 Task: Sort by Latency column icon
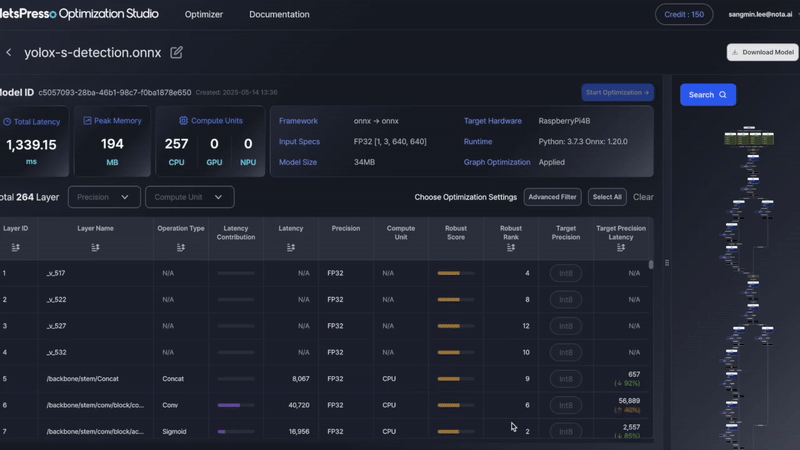291,247
